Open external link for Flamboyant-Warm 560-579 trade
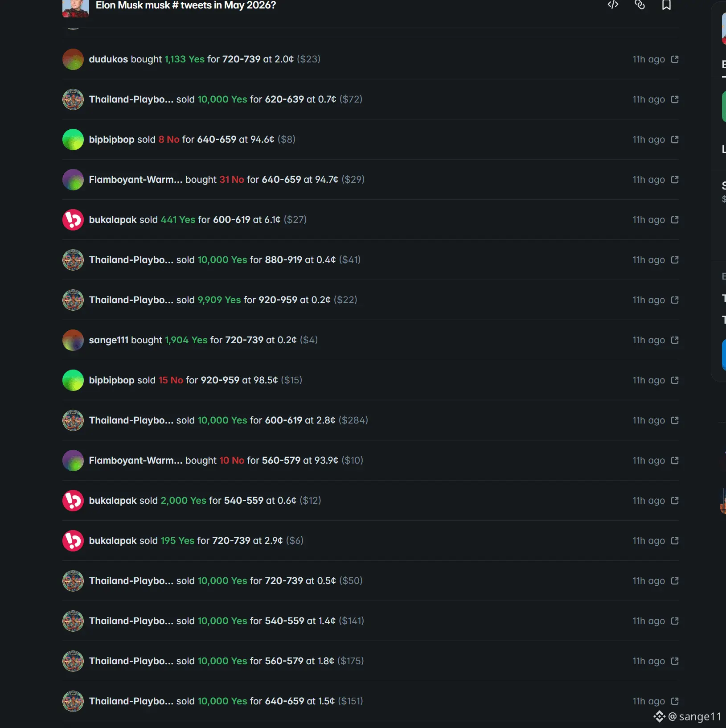The width and height of the screenshot is (726, 728). [675, 461]
